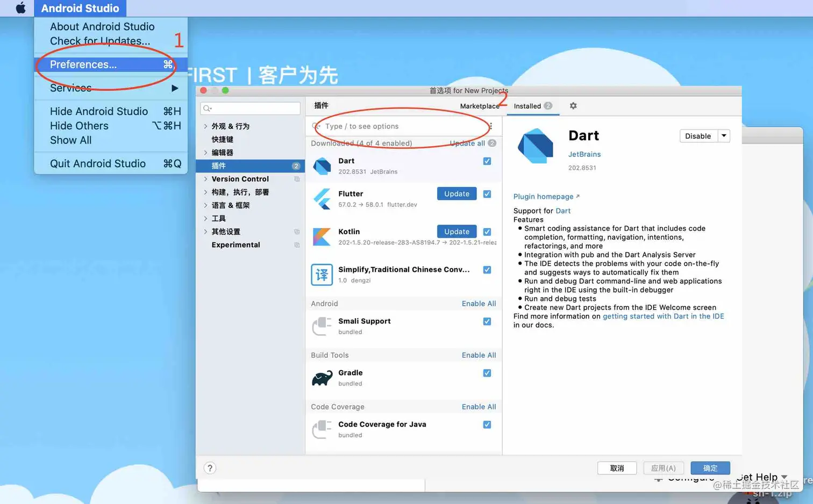The height and width of the screenshot is (504, 813).
Task: Select the 插件 settings item
Action: tap(250, 166)
